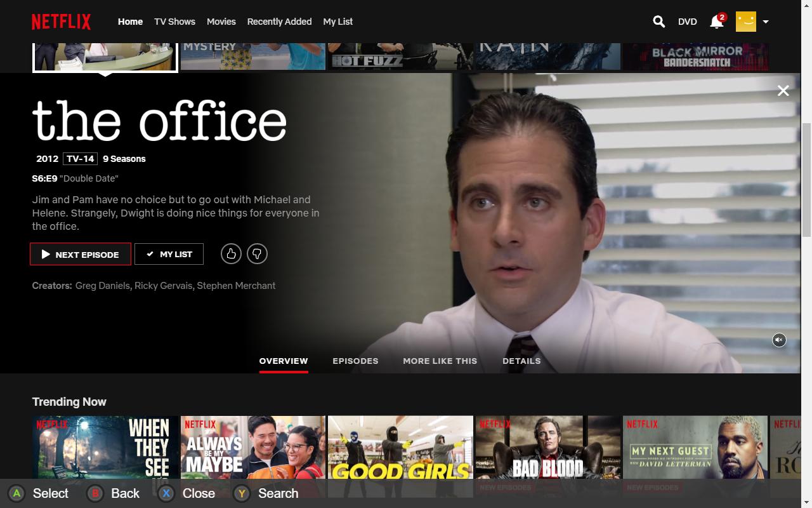Open Always Be My Maybe thumbnail

252,457
